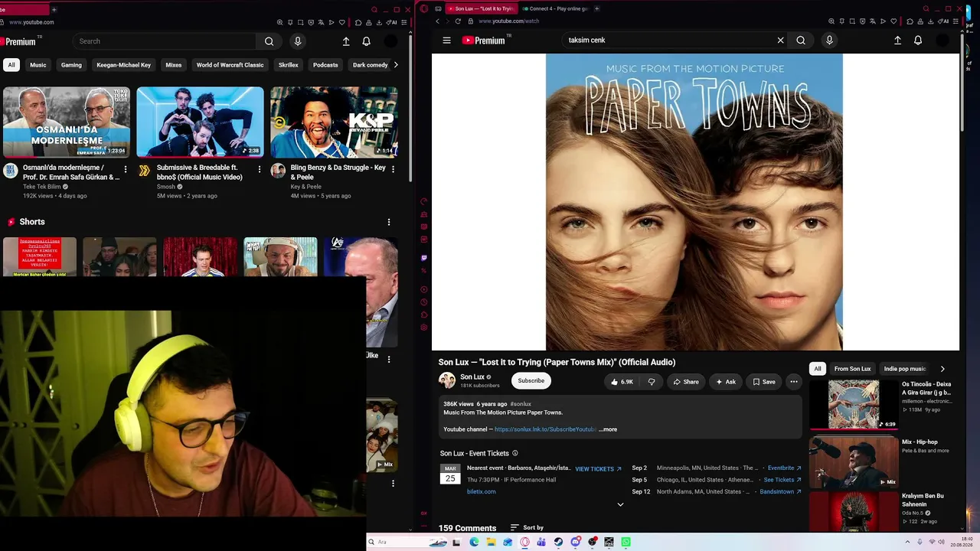Expand the Son Lux event tickets list
Viewport: 980px width, 551px height.
click(x=620, y=504)
